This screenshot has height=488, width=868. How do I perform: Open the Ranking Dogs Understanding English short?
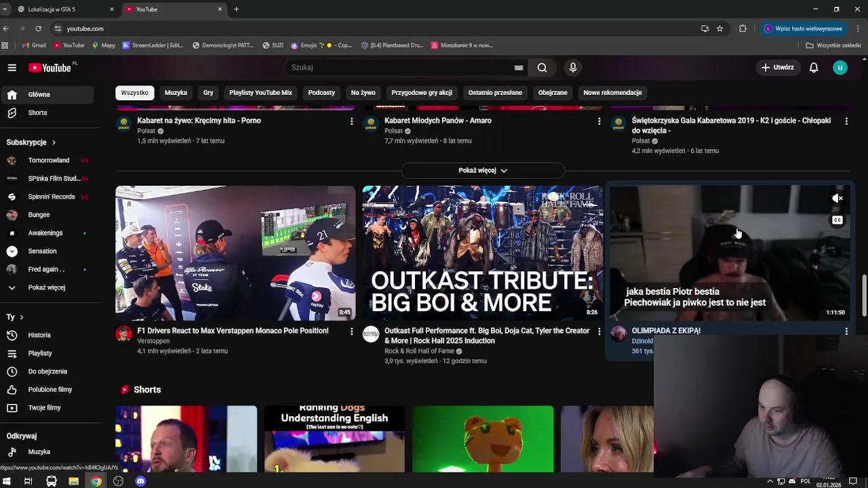(x=334, y=439)
